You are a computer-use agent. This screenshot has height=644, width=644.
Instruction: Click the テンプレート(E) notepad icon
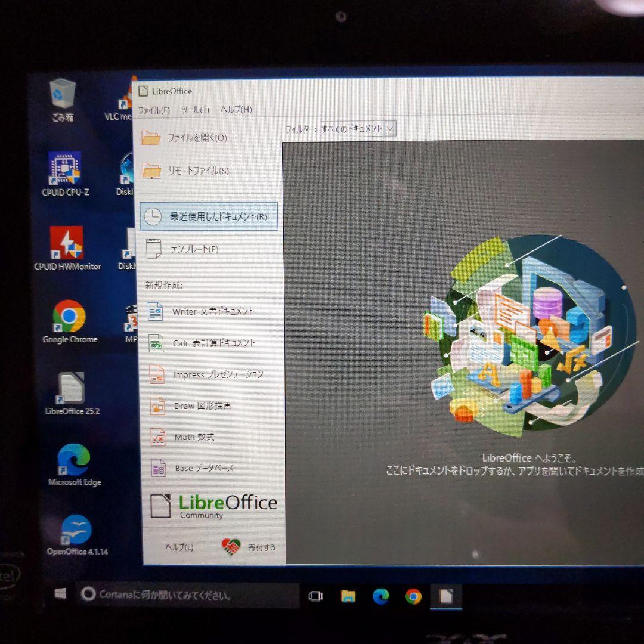(x=154, y=249)
